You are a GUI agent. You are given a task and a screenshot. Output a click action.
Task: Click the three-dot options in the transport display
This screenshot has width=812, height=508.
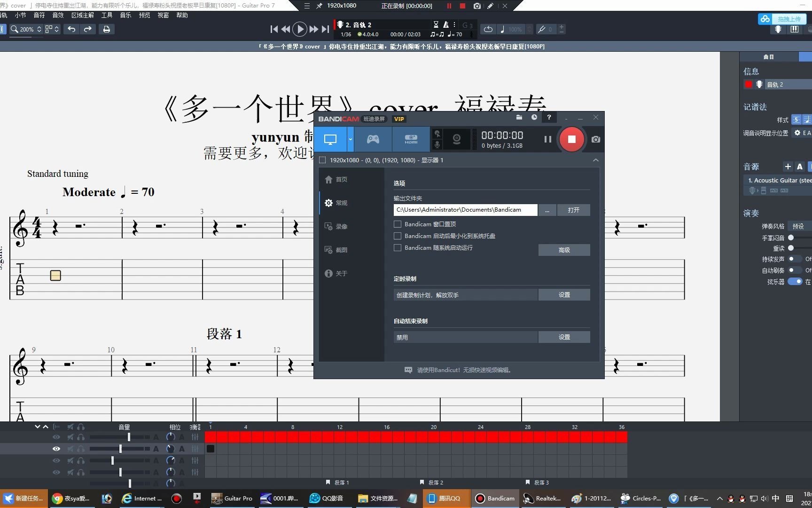(x=454, y=24)
